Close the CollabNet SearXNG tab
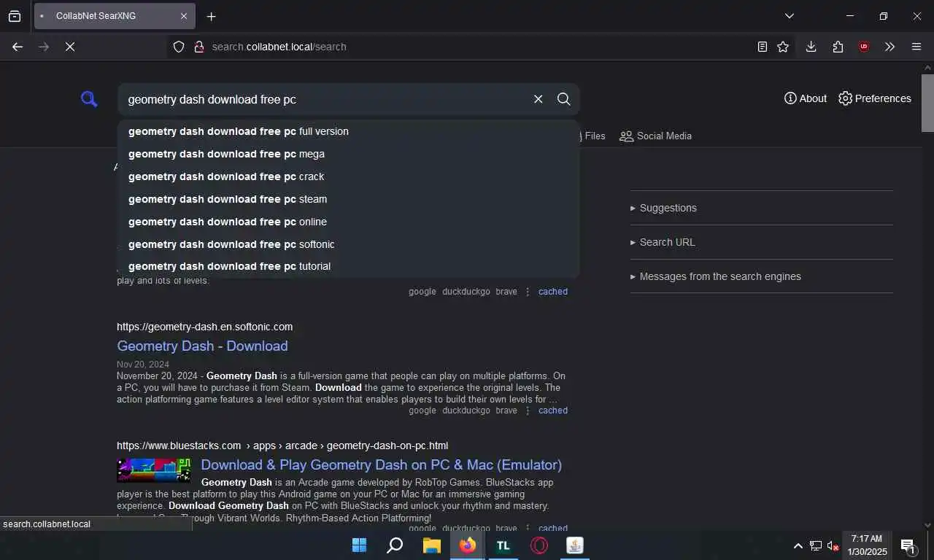 [184, 16]
